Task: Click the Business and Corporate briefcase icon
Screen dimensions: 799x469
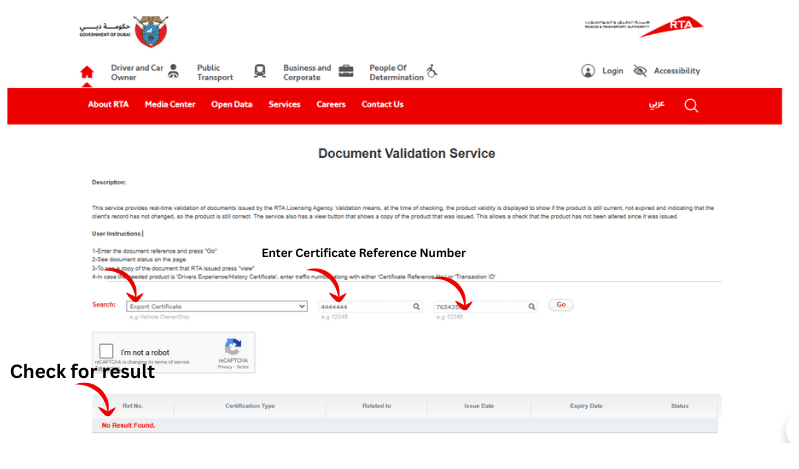Action: [x=346, y=71]
